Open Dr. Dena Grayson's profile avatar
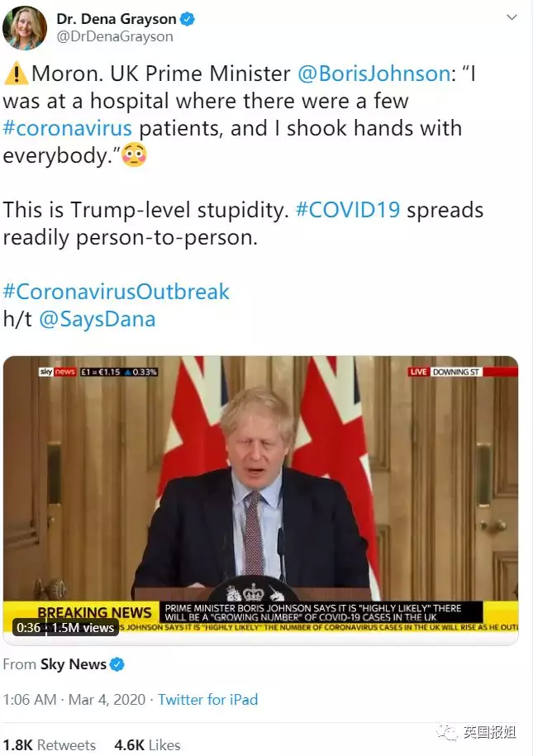The width and height of the screenshot is (533, 756). click(x=24, y=28)
